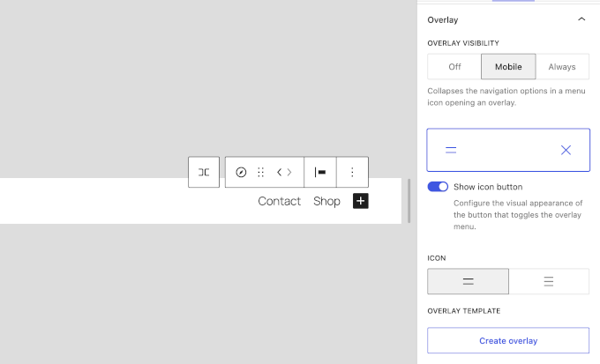Toggle the Show icon button switch
Viewport: 600px width, 364px height.
coord(438,187)
